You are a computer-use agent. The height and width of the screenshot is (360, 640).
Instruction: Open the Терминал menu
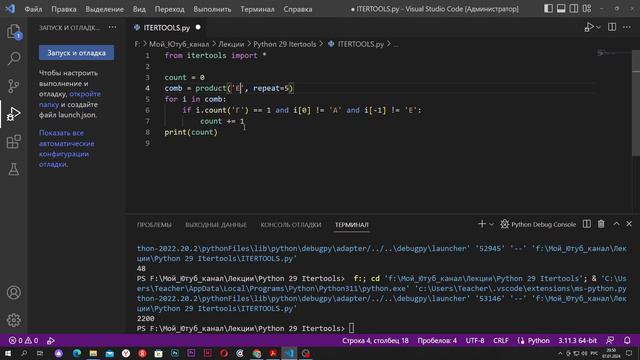257,9
